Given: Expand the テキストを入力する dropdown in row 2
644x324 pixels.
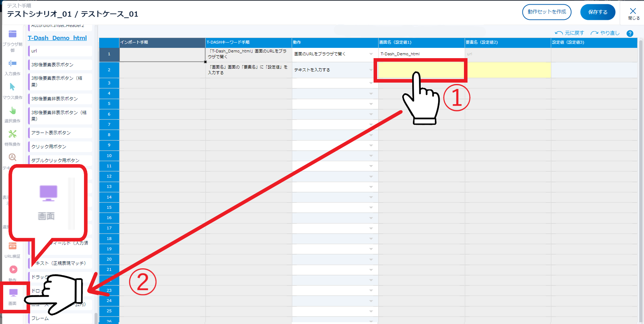Looking at the screenshot, I should point(371,70).
